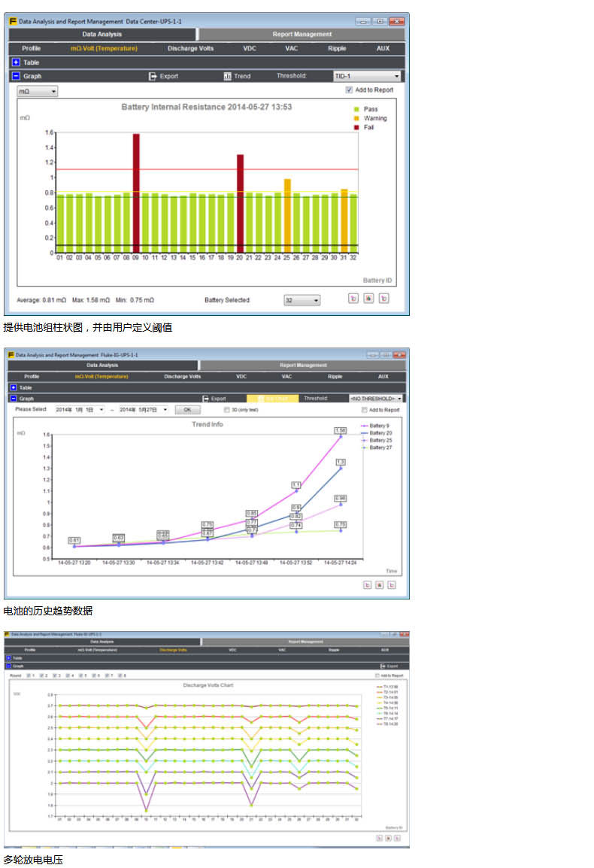
Task: Open the Trend chart icon in the top window
Action: (228, 76)
